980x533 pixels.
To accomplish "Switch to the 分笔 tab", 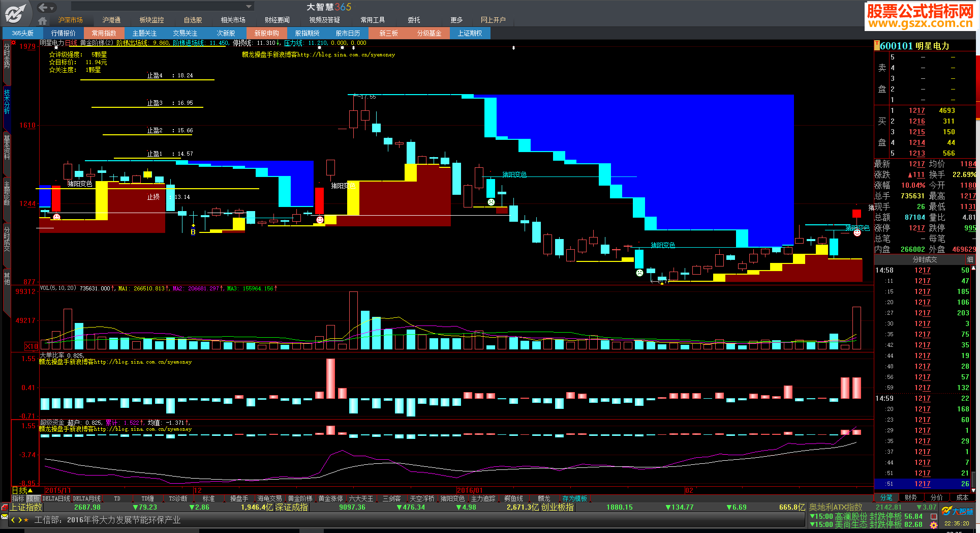I will (x=886, y=497).
